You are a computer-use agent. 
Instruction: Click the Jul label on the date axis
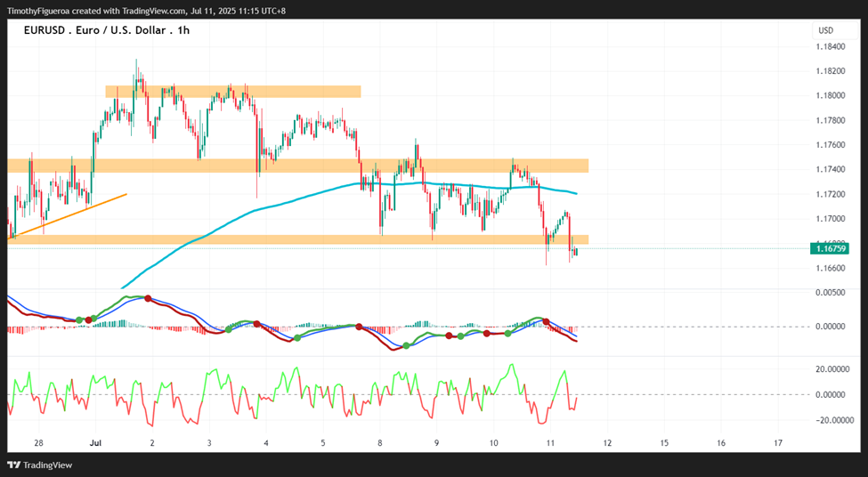pos(95,442)
